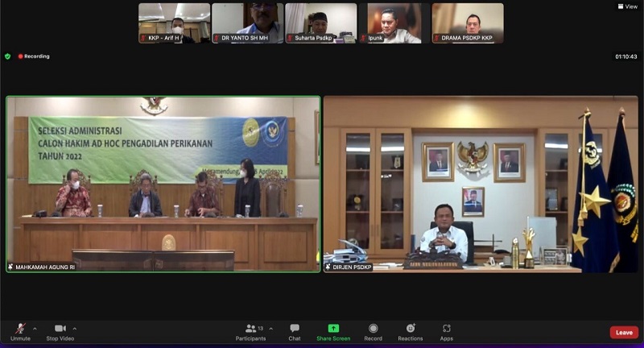Viewport: 644px width, 348px height.
Task: Click the 'DIRJEN PSDKP' name label
Action: (352, 267)
